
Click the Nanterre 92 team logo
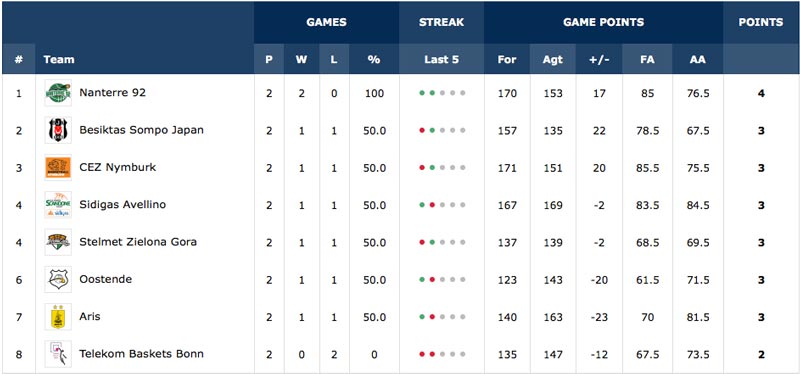(58, 93)
